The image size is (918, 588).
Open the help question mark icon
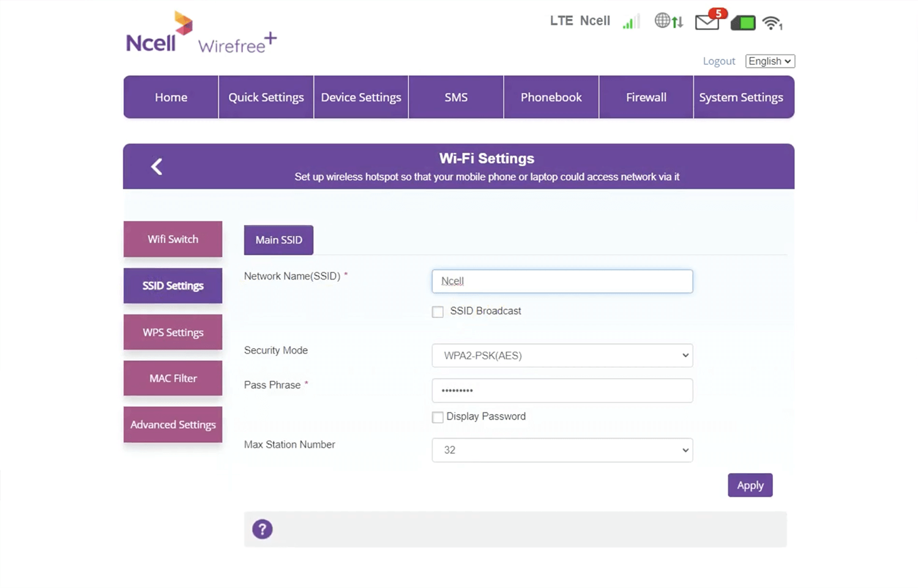[x=263, y=529]
